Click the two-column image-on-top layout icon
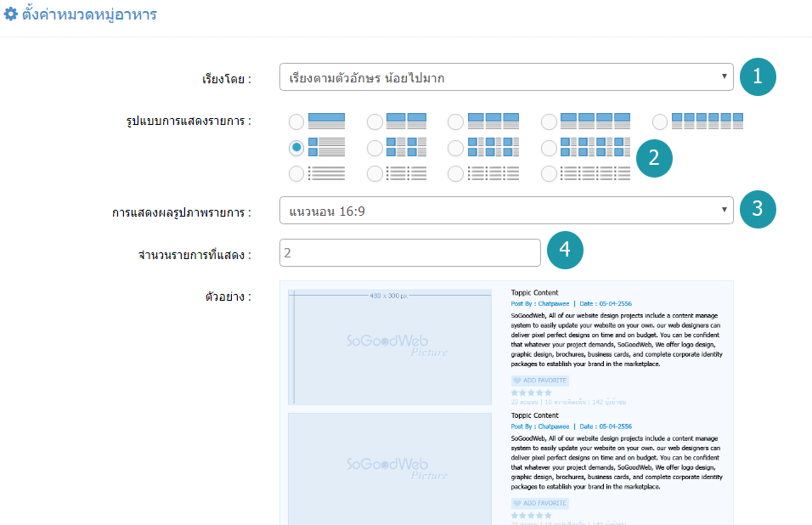The width and height of the screenshot is (812, 525). click(406, 121)
